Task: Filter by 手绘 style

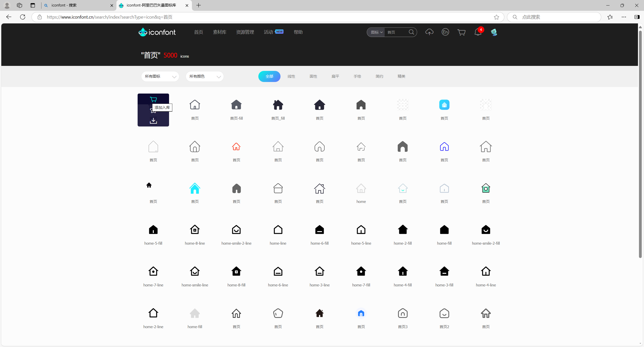Action: pyautogui.click(x=357, y=76)
